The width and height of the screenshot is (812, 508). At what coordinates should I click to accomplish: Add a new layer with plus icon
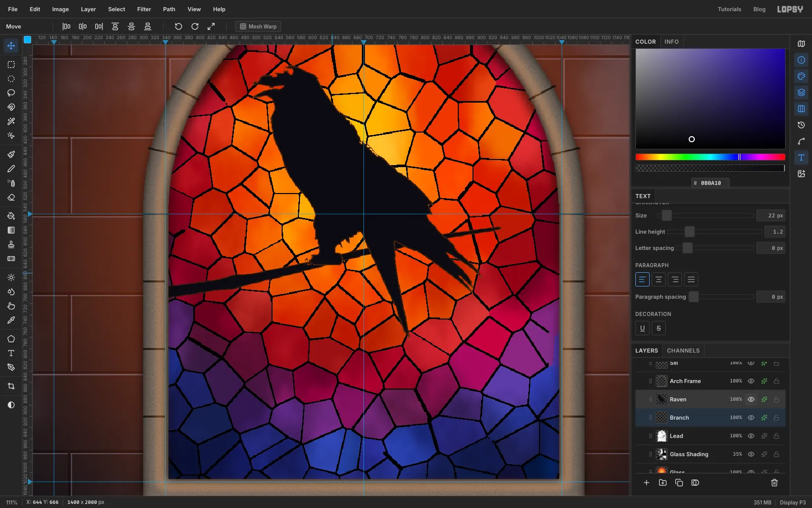(647, 483)
